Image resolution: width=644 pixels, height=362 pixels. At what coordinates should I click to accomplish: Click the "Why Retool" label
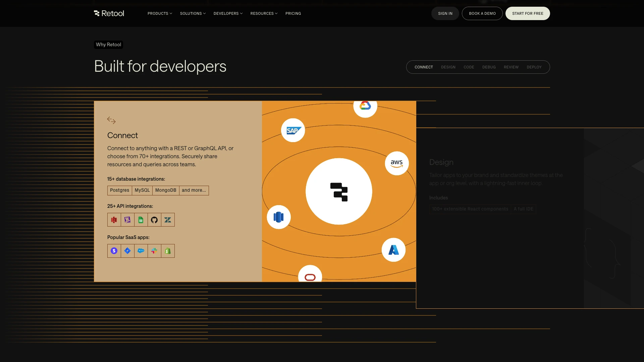click(108, 45)
